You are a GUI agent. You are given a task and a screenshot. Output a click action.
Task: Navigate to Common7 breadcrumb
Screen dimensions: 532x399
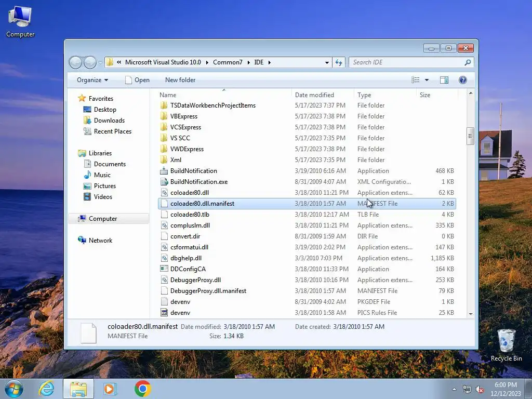coord(228,62)
